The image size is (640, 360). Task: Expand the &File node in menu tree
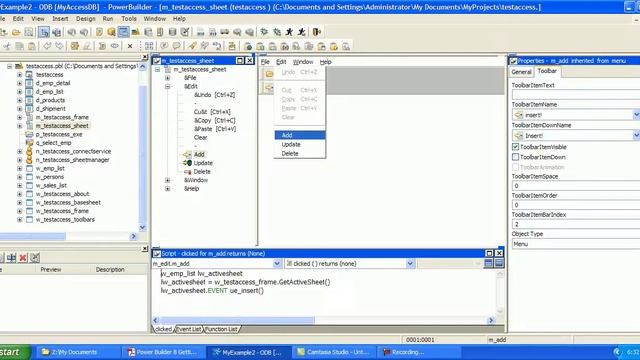167,78
